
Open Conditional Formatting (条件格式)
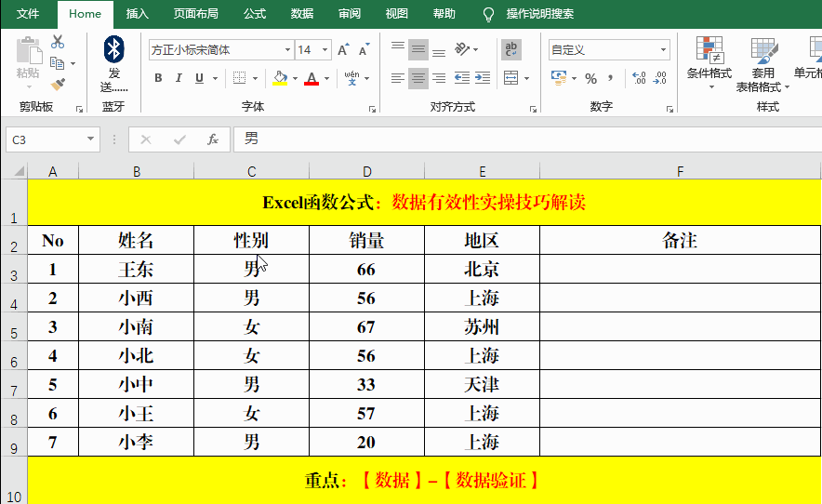click(709, 63)
